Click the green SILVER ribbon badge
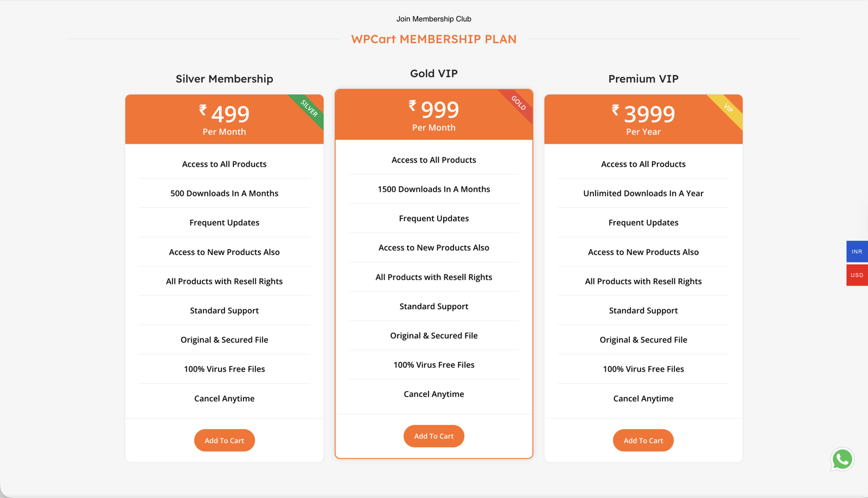 pyautogui.click(x=310, y=109)
